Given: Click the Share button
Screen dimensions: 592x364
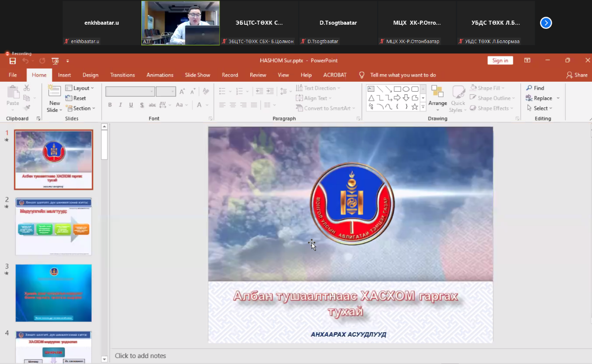Looking at the screenshot, I should point(577,75).
